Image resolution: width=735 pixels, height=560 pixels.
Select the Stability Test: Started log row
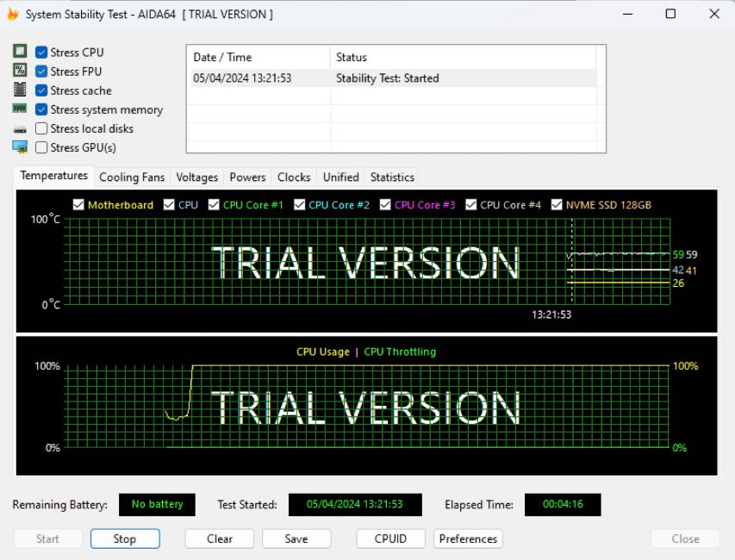pyautogui.click(x=392, y=78)
